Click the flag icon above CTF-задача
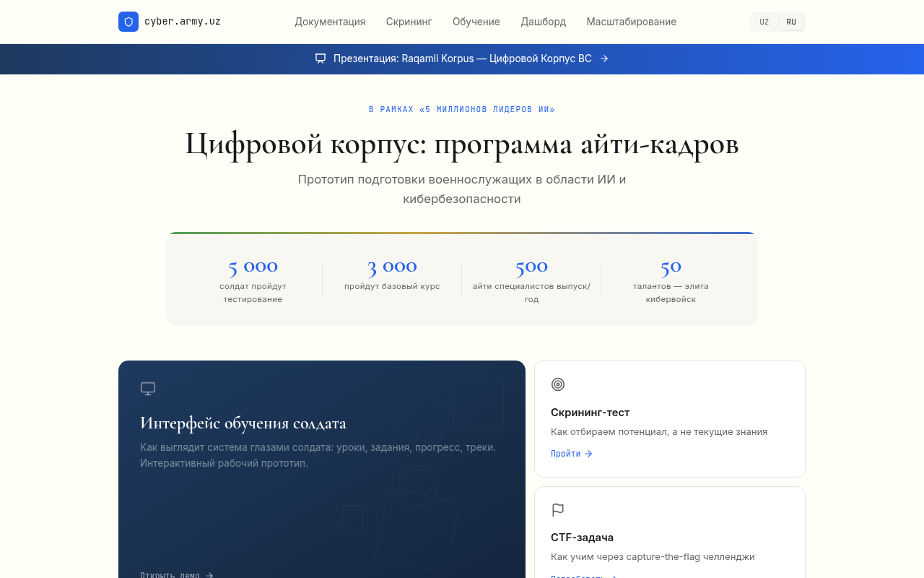Screen dimensions: 924x578 [558, 510]
